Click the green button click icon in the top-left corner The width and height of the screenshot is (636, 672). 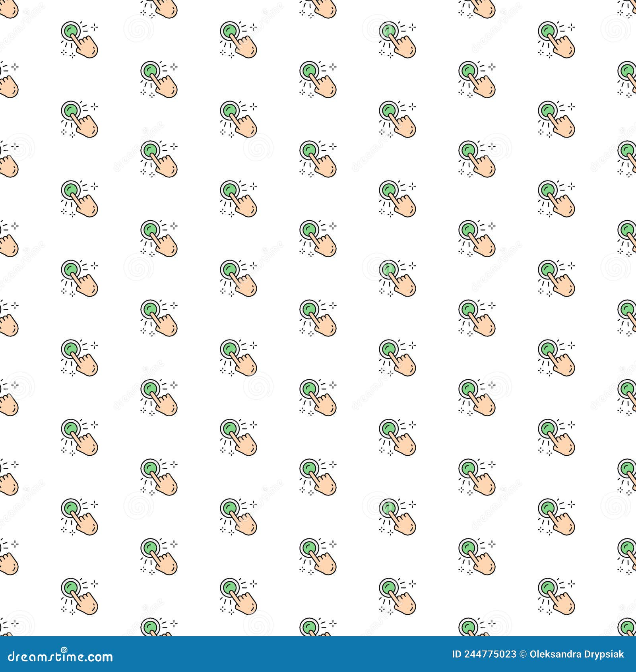click(x=78, y=38)
